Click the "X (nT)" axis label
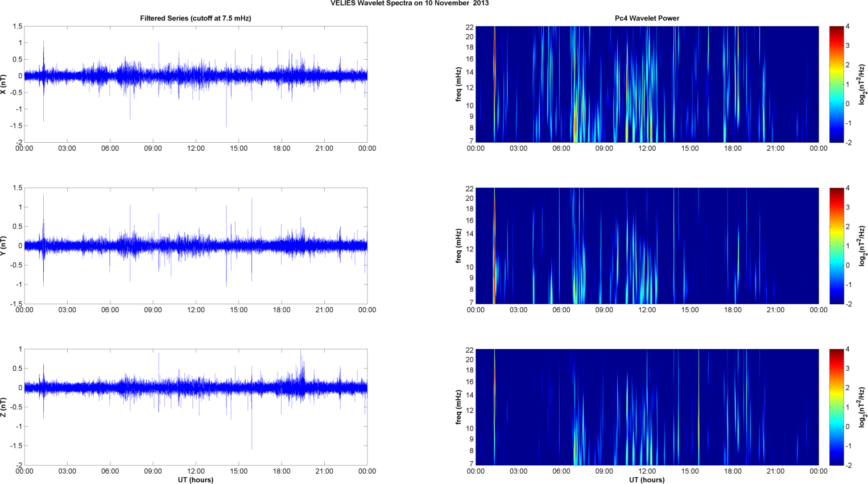 point(4,84)
